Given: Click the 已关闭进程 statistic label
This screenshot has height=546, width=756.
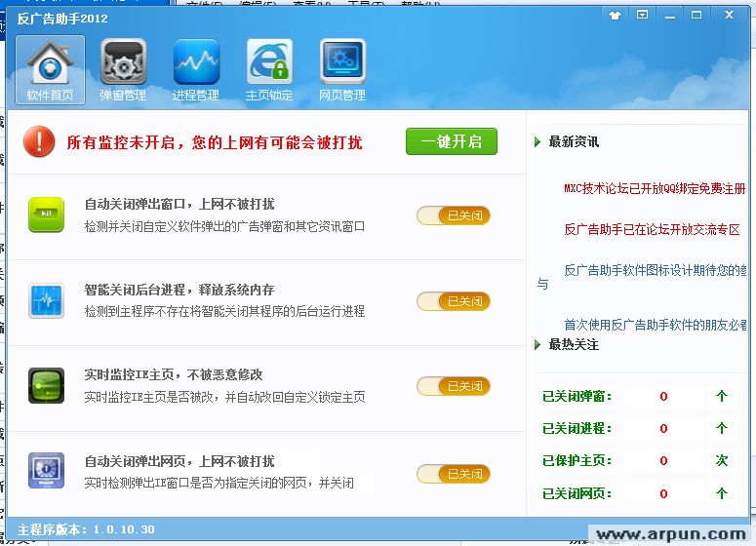Looking at the screenshot, I should [x=577, y=428].
